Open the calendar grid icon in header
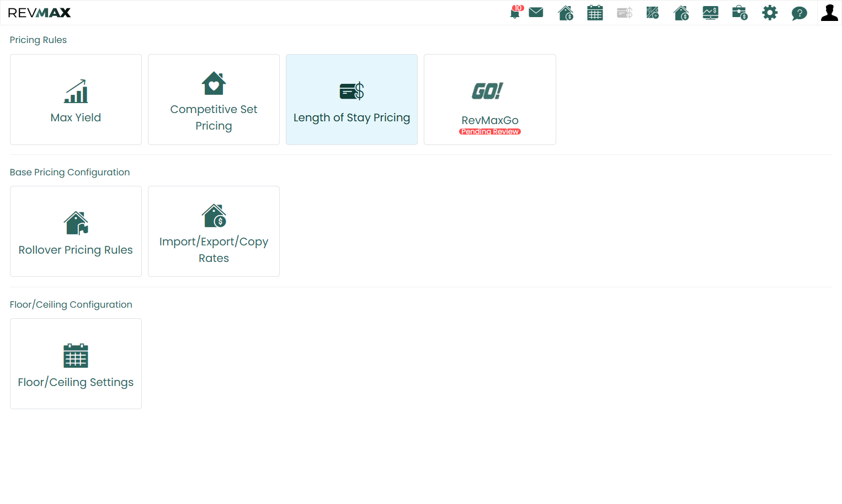 click(595, 13)
